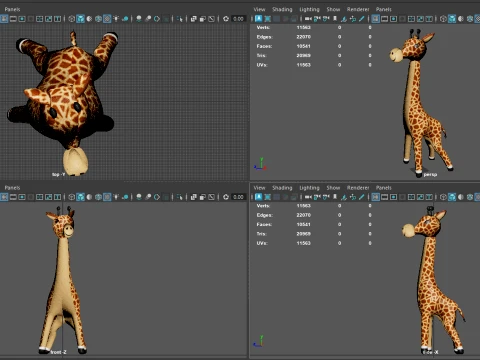
Task: Enable motion blur in the top-Y panel
Action: coord(148,19)
